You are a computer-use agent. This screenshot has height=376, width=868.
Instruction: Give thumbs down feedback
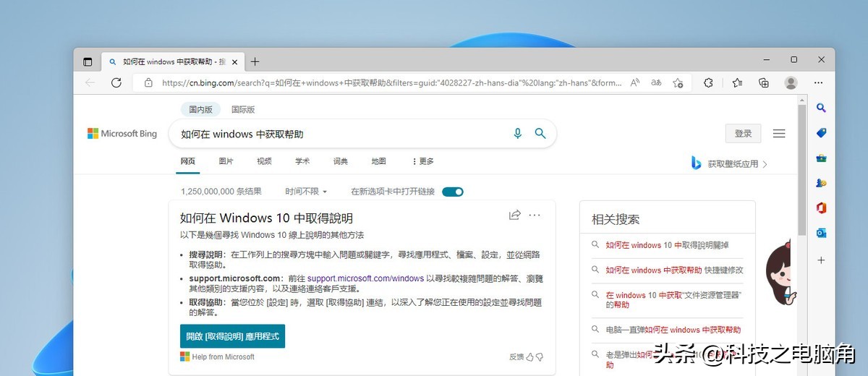click(540, 357)
